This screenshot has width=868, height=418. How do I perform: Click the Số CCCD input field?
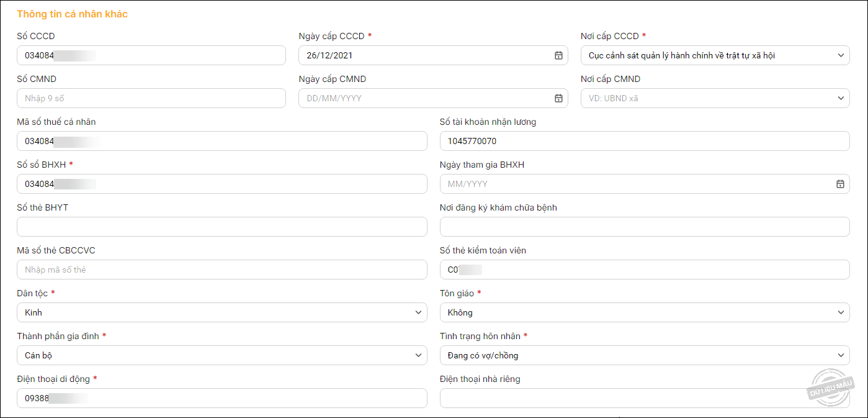186,55
